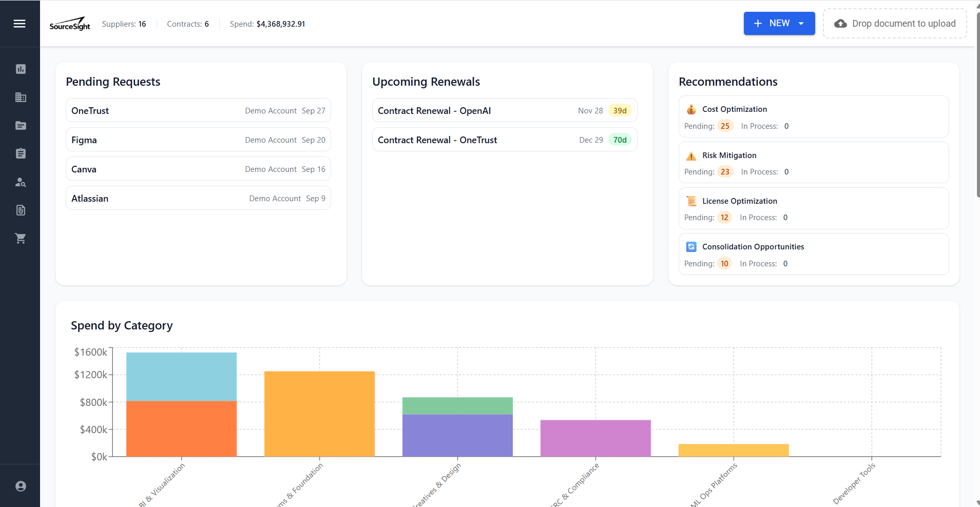
Task: Open the supplier search person icon
Action: pos(20,182)
